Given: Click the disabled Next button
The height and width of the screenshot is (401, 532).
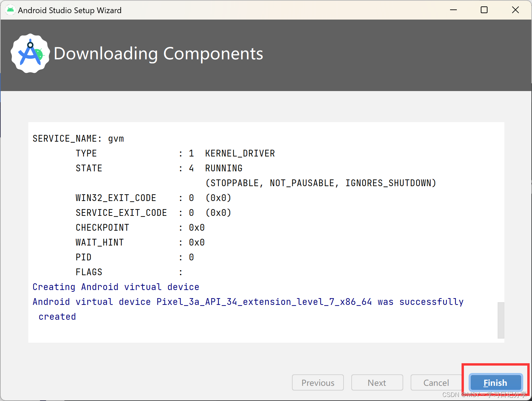Looking at the screenshot, I should [377, 382].
